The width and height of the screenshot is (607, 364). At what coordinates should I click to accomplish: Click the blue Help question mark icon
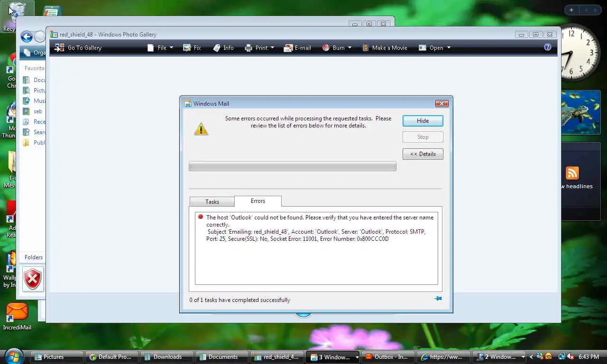coord(548,47)
